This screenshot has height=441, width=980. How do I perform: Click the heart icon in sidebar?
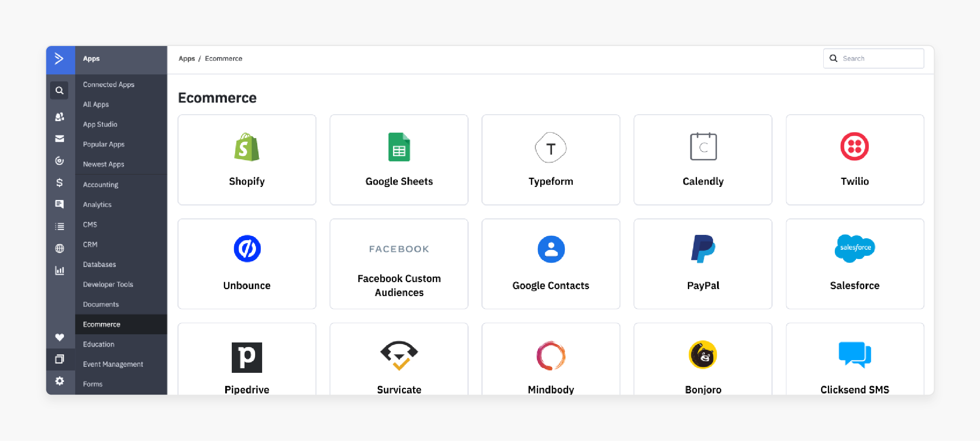59,337
